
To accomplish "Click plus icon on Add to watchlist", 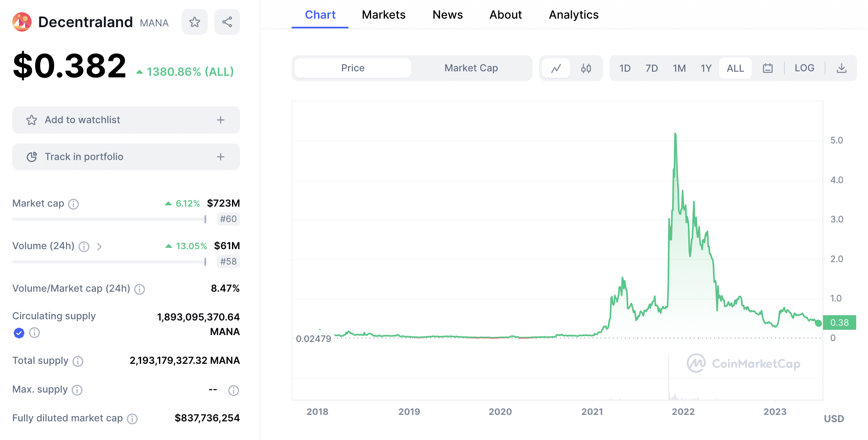I will pos(221,120).
